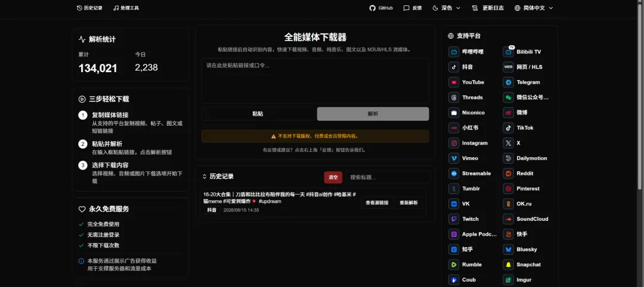Select the 快手 platform icon
Viewport: 644px width, 287px height.
pos(509,235)
